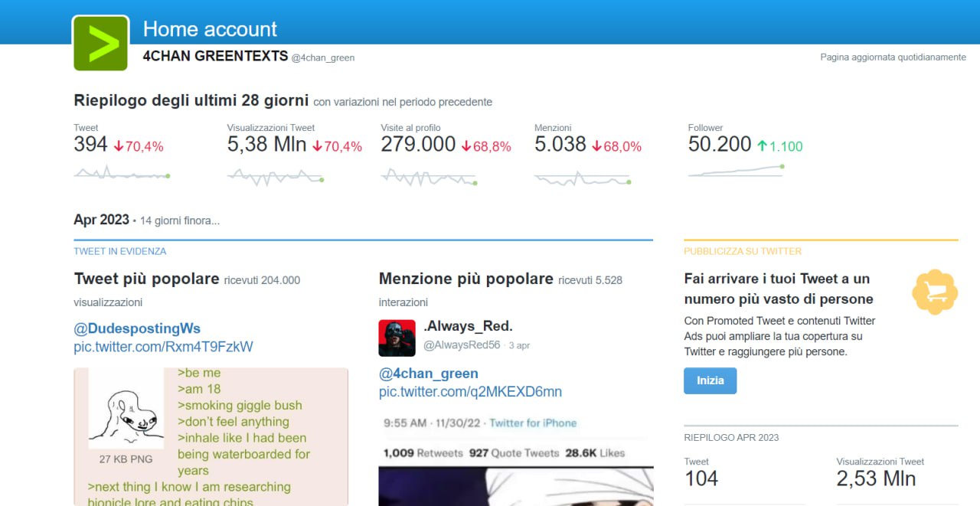Click the Visualizzazioni Tweet sparkline chart
The height and width of the screenshot is (506, 980).
pos(275,177)
